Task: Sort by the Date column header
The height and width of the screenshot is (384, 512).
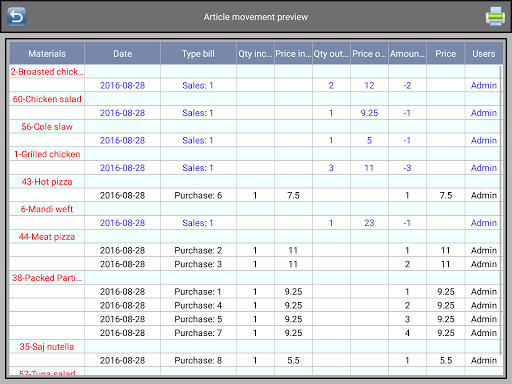Action: (x=123, y=53)
